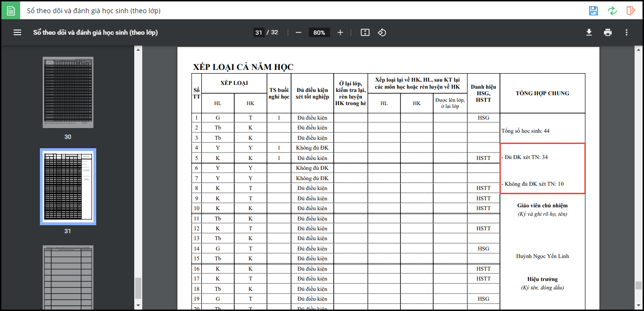The image size is (644, 311).
Task: Click the document scroll down arrow
Action: pyautogui.click(x=638, y=305)
